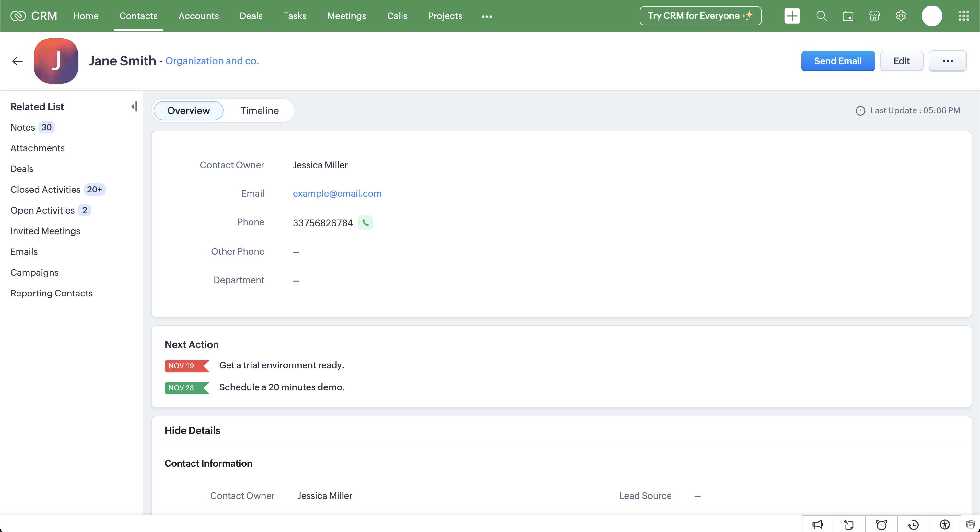Open the Organization and co. account link

(x=212, y=61)
